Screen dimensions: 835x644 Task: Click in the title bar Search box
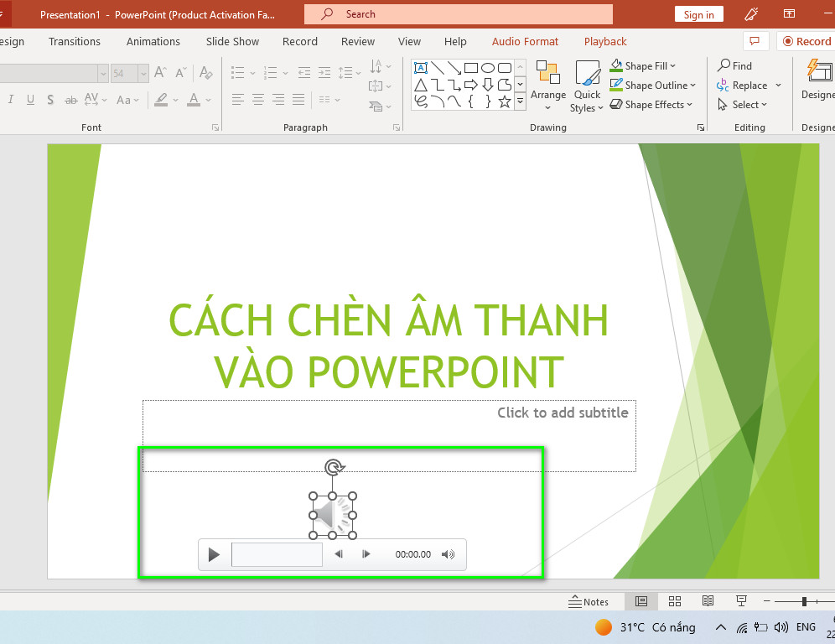458,14
